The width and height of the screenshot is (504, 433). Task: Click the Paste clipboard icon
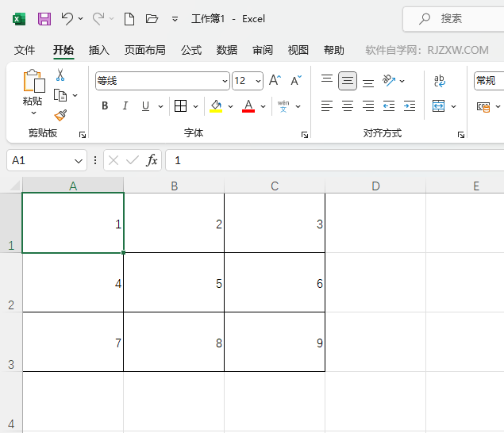34,81
